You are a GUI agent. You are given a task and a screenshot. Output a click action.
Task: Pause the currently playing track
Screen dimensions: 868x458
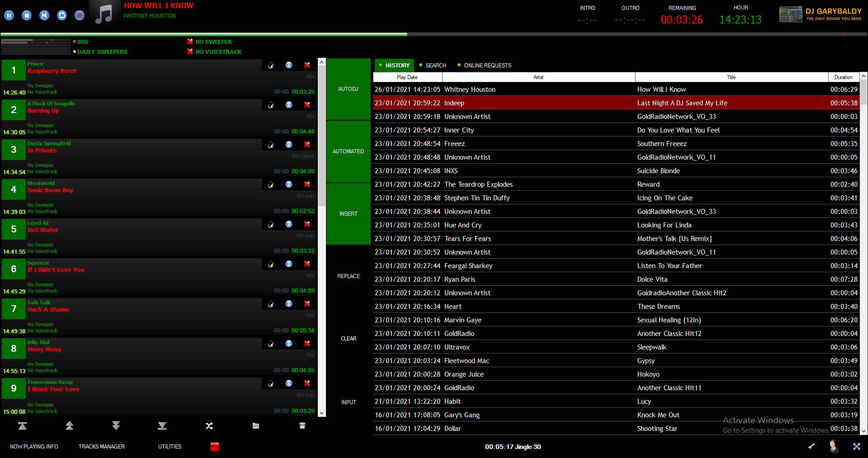coord(9,15)
